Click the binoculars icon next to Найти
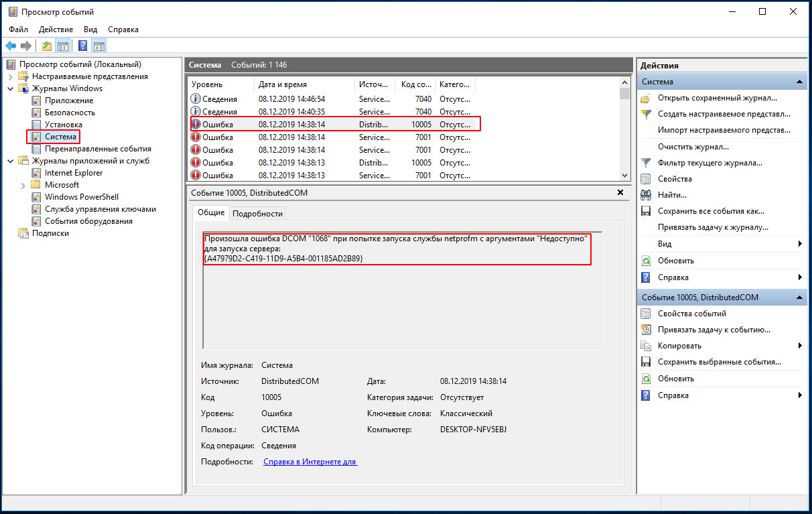This screenshot has height=514, width=812. point(646,195)
